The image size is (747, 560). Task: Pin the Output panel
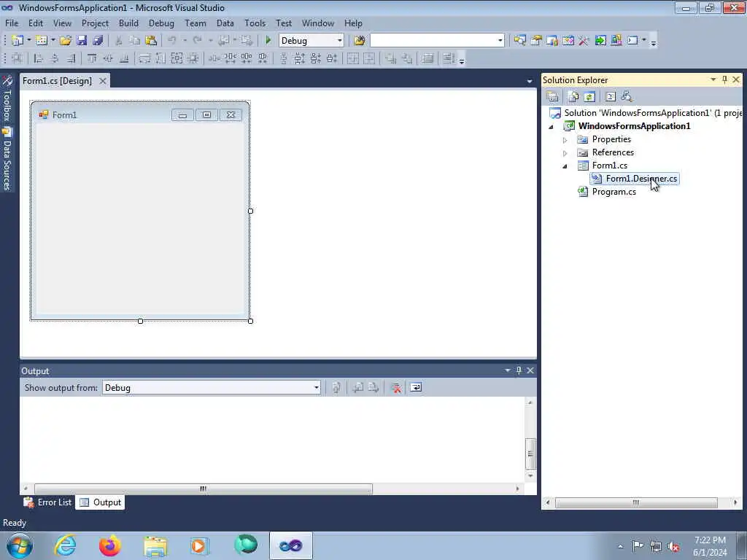click(519, 370)
